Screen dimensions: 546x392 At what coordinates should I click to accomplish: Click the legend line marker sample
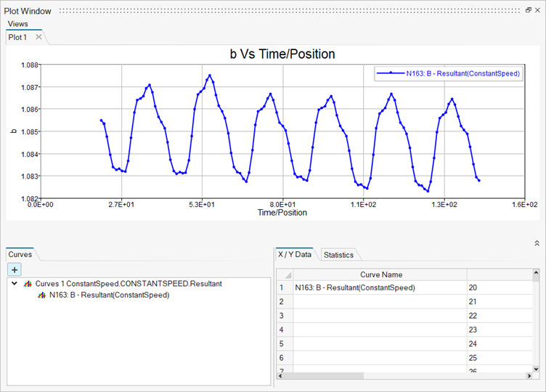coord(390,73)
